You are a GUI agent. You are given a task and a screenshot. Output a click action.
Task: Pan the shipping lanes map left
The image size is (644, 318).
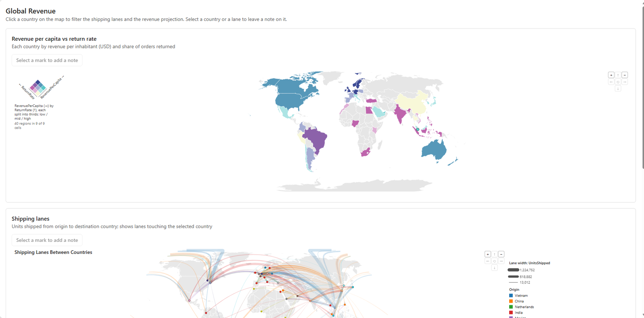point(487,261)
